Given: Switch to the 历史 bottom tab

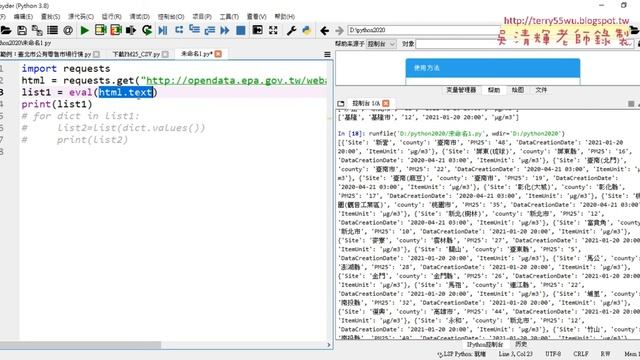Looking at the screenshot, I should [x=521, y=344].
